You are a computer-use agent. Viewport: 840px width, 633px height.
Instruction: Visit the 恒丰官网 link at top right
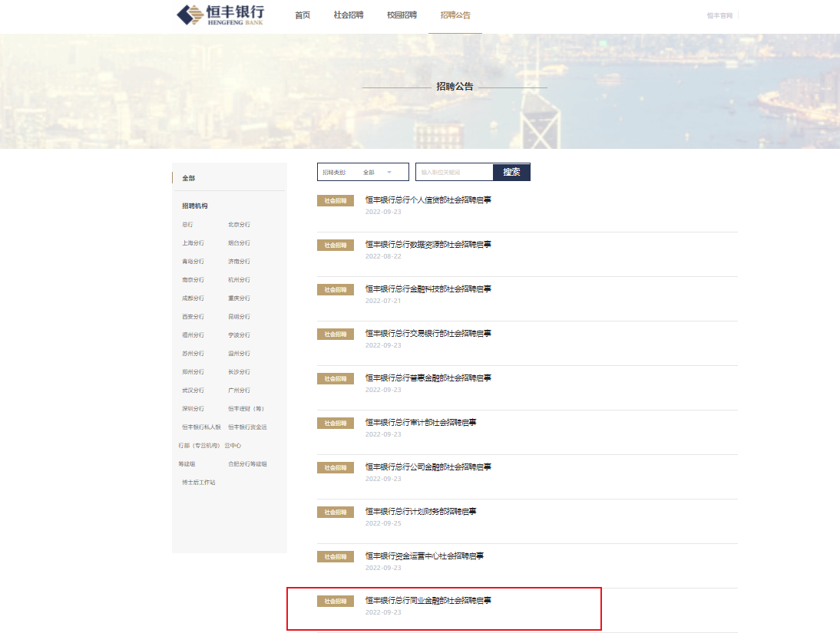point(719,15)
